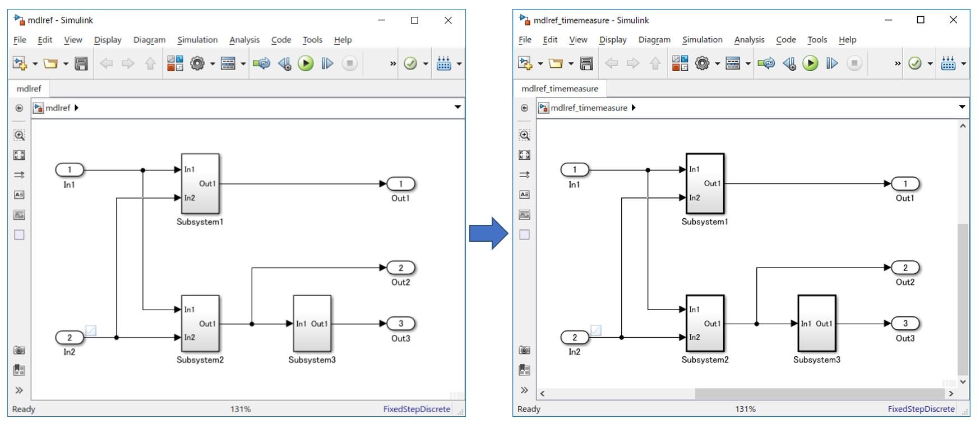Select Subsystem3 block in mdlref window
Viewport: 980px width, 428px height.
click(x=312, y=324)
